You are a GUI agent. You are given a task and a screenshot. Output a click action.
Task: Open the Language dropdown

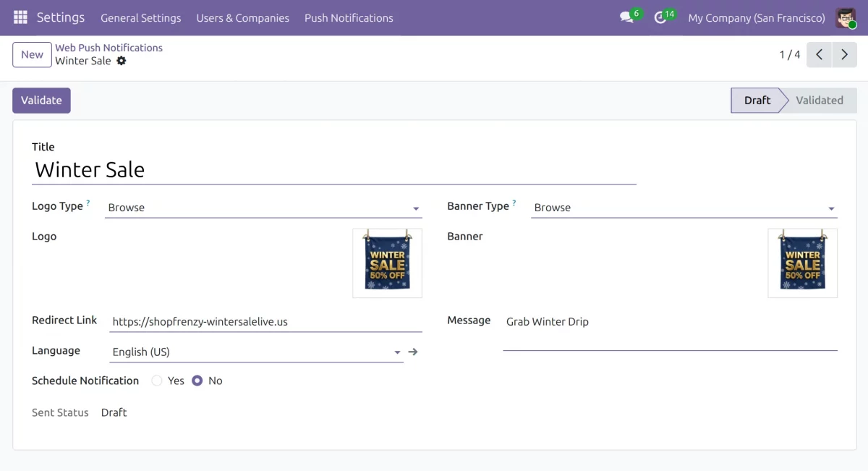[257, 352]
